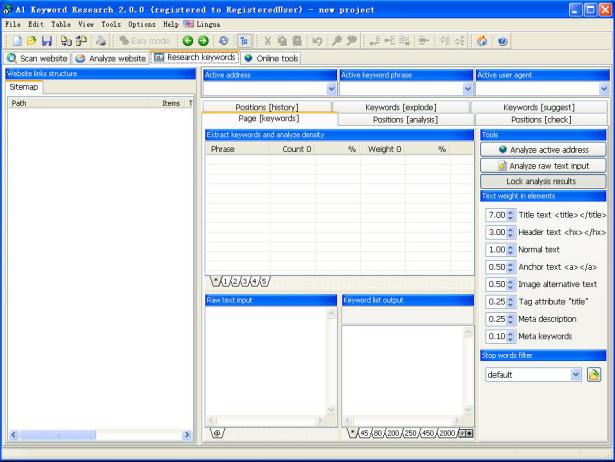Click the Home icon in toolbar
The height and width of the screenshot is (462, 615).
click(x=482, y=41)
